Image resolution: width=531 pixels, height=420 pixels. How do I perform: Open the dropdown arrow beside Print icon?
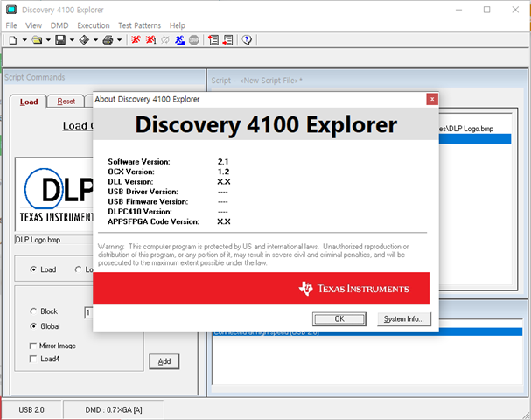(x=120, y=40)
